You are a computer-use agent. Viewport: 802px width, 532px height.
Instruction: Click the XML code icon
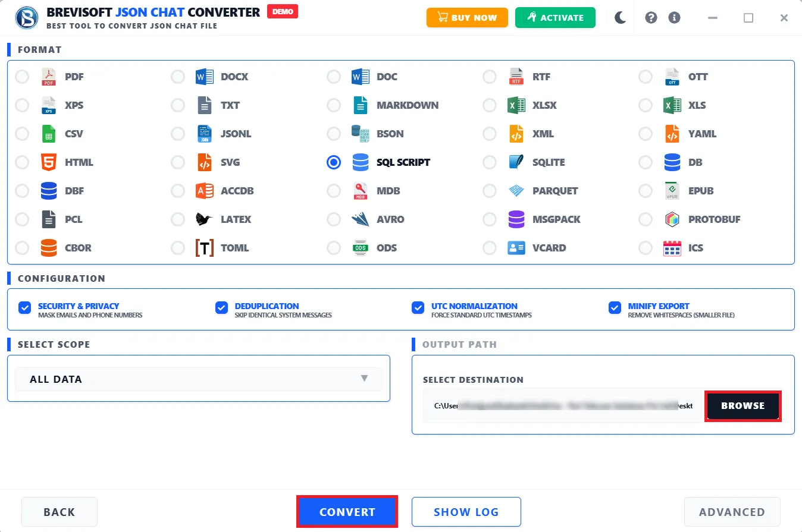[516, 134]
